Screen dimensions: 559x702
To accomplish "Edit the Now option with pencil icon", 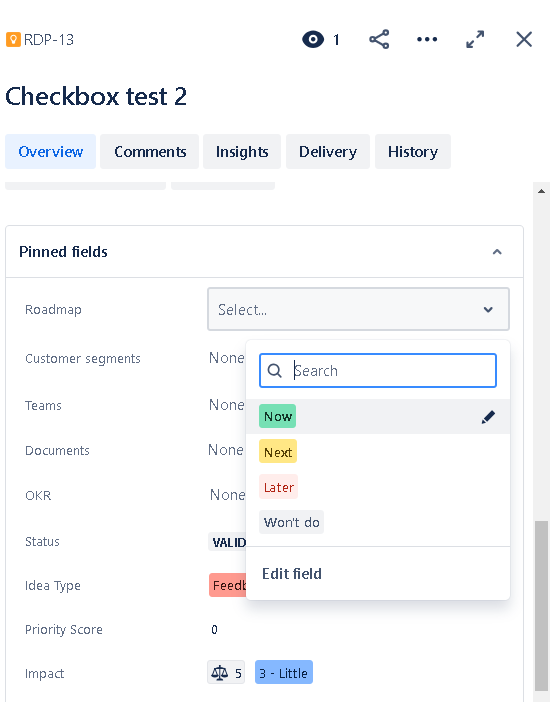I will (x=488, y=417).
